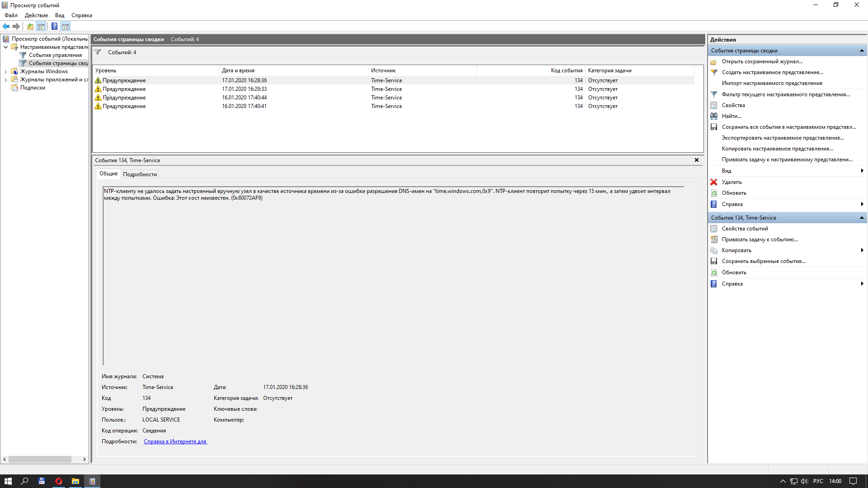This screenshot has width=868, height=488.
Task: Click Экспортировать настраиваемое представление action
Action: [x=783, y=138]
